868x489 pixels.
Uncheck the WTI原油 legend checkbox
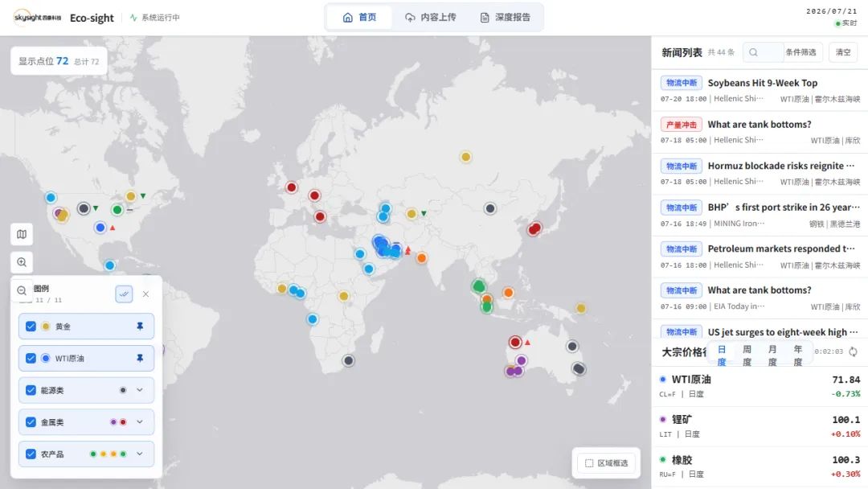point(31,358)
